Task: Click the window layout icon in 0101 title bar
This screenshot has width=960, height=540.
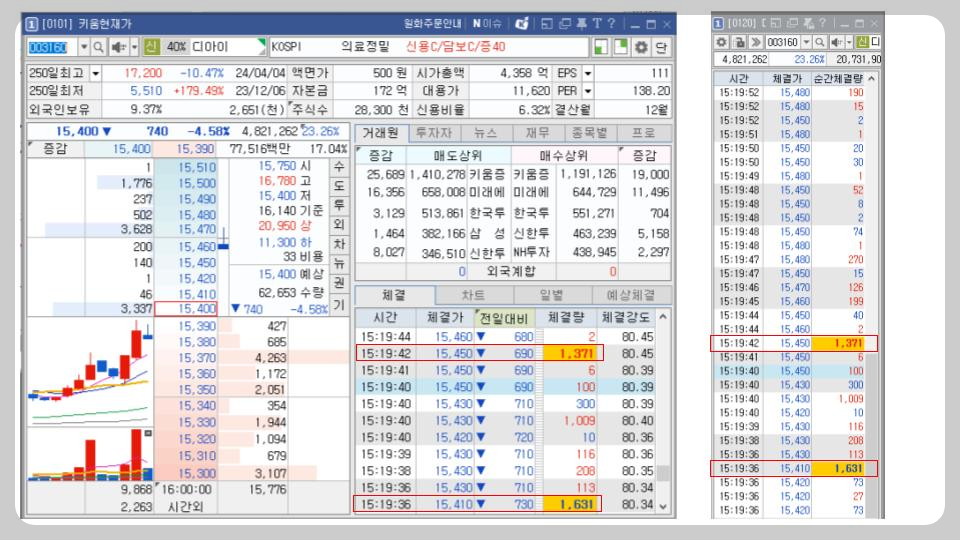Action: pos(547,24)
